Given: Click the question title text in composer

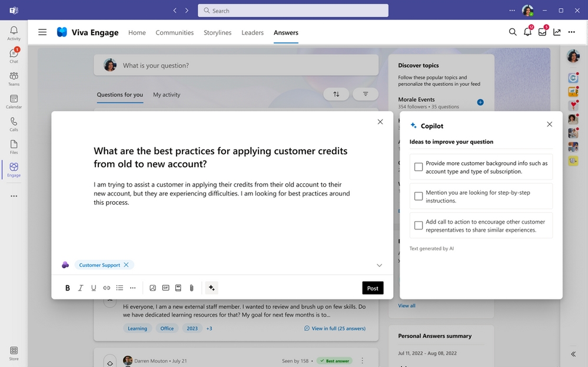Looking at the screenshot, I should pyautogui.click(x=221, y=157).
